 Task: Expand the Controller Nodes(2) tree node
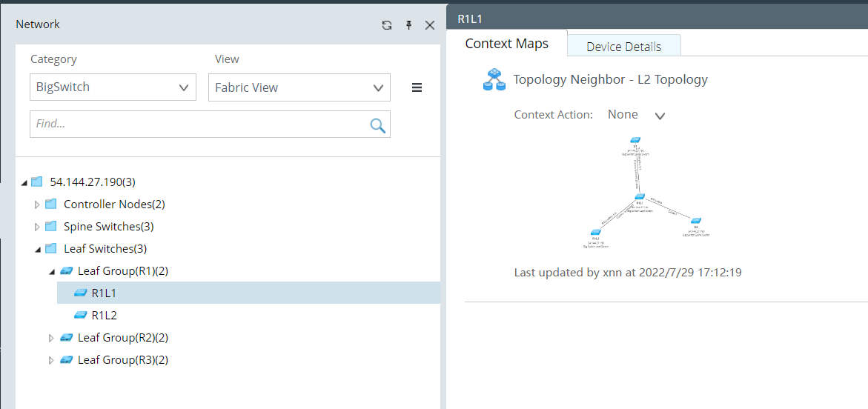tap(38, 204)
